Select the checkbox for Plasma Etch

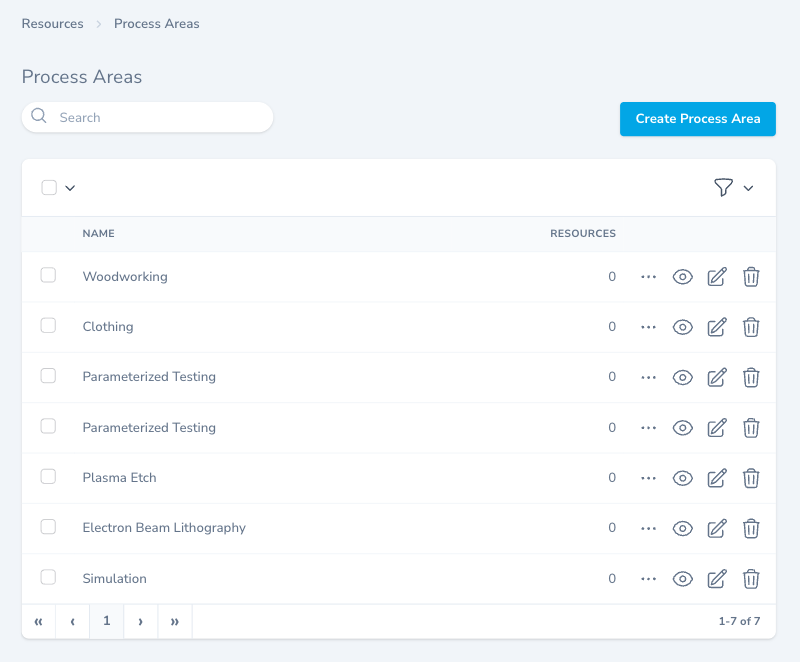(x=48, y=476)
